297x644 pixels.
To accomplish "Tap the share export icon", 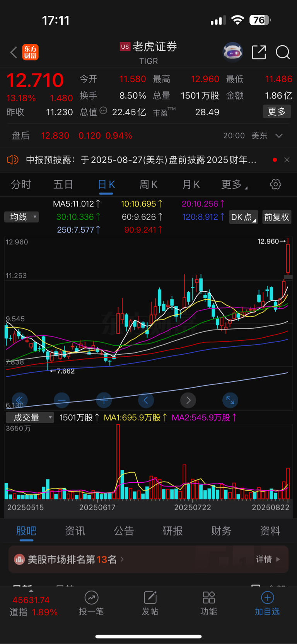I will (259, 52).
